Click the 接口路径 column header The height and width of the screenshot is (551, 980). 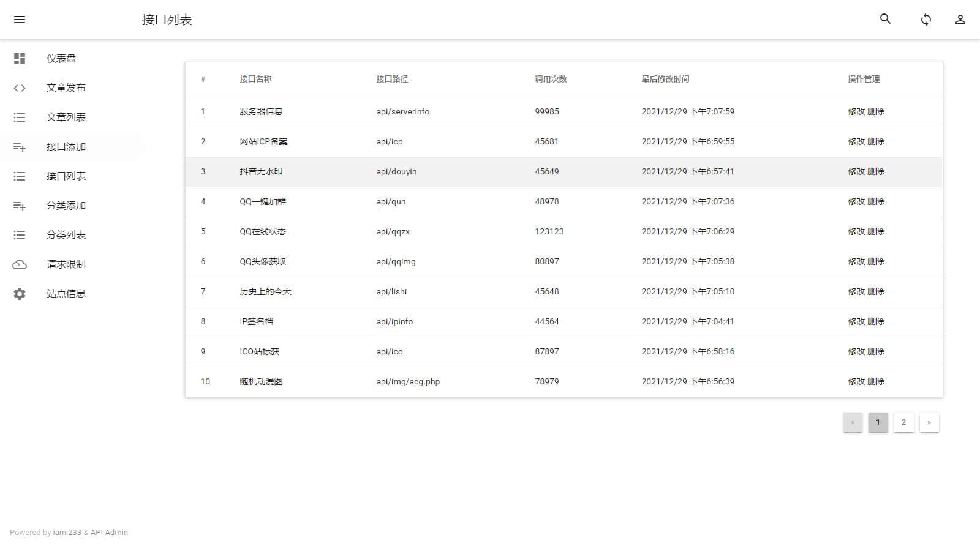[x=392, y=79]
